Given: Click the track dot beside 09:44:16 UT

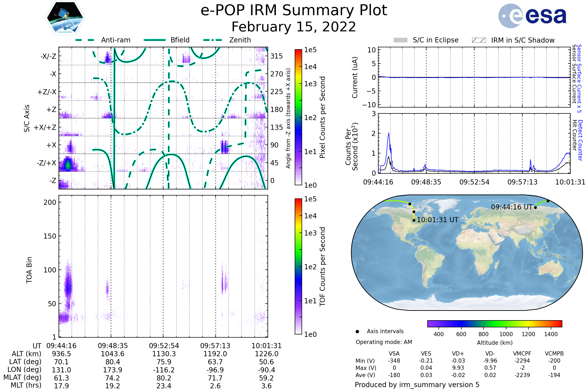Looking at the screenshot, I should 535,208.
